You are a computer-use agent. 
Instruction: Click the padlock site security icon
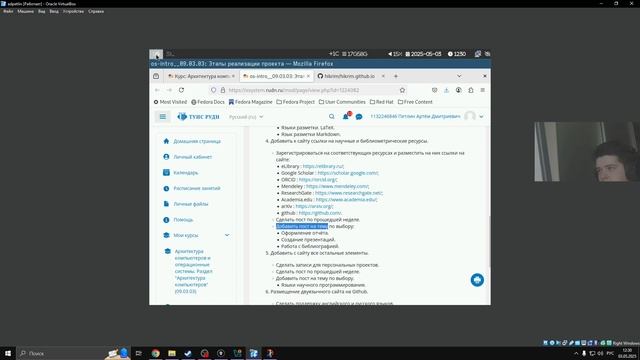coord(223,90)
